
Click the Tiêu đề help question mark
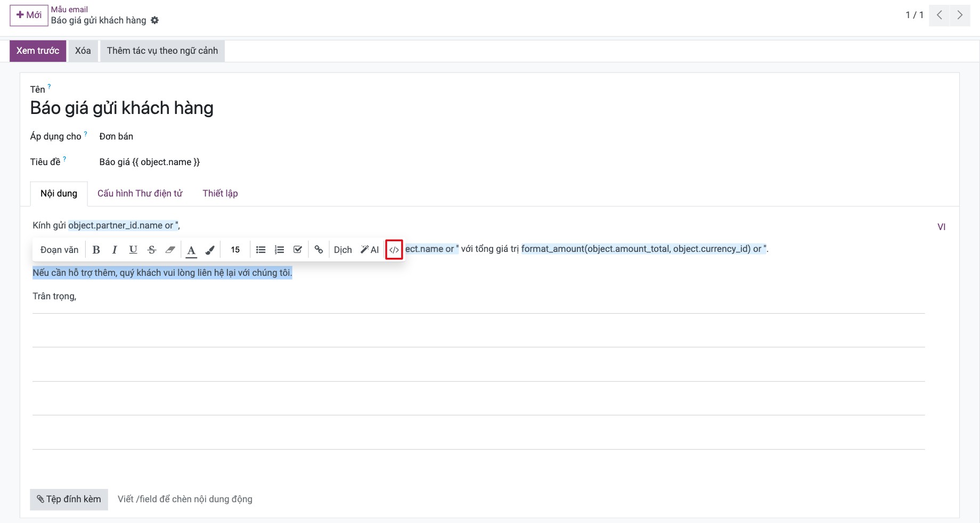click(x=64, y=159)
